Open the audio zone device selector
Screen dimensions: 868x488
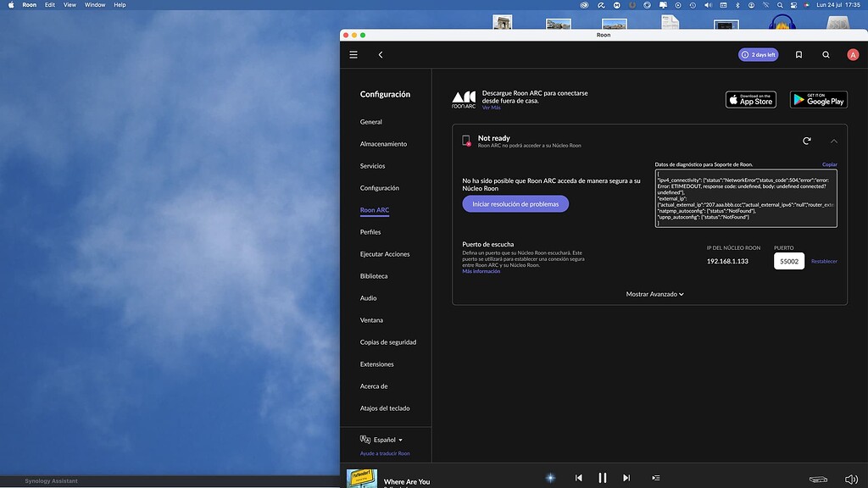click(x=818, y=479)
